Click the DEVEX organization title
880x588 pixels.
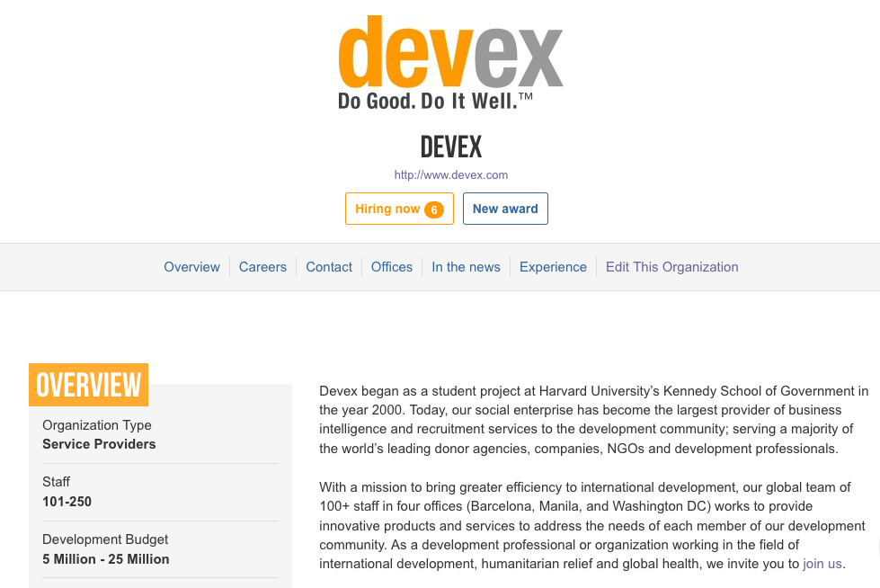point(451,147)
